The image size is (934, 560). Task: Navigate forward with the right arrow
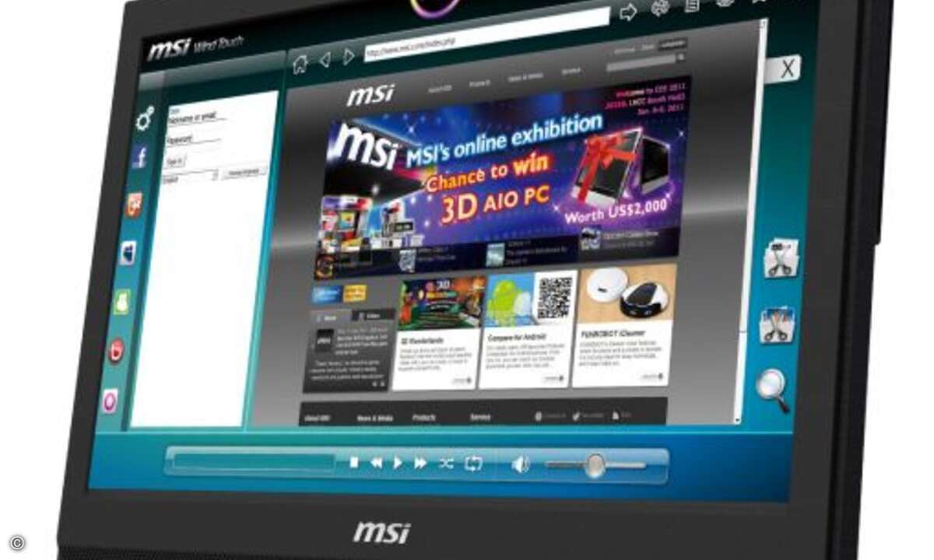pos(349,57)
